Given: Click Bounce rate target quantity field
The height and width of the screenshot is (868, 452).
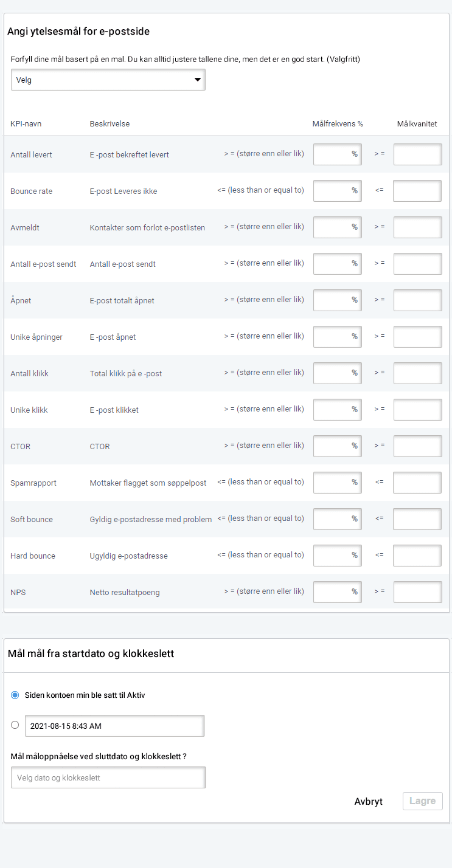Looking at the screenshot, I should click(417, 191).
